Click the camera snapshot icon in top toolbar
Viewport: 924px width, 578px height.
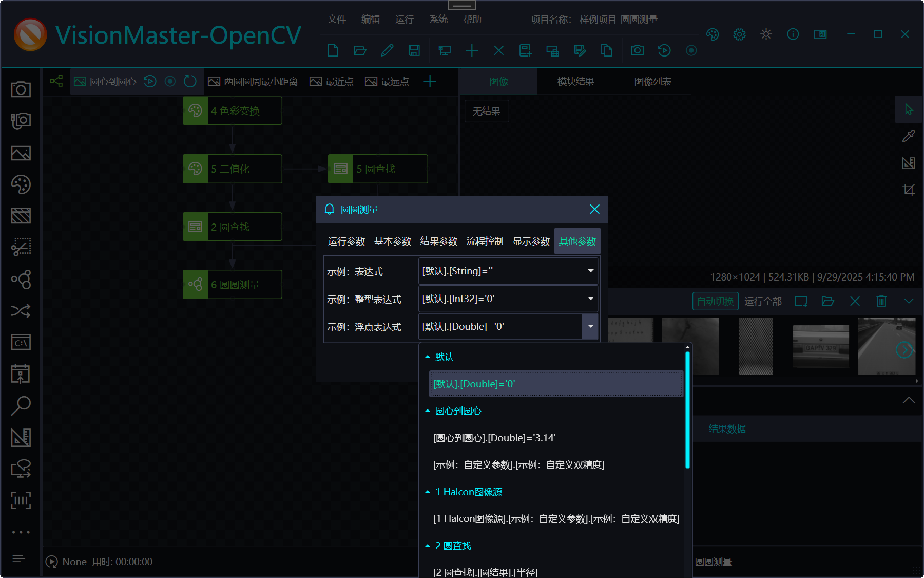tap(637, 50)
